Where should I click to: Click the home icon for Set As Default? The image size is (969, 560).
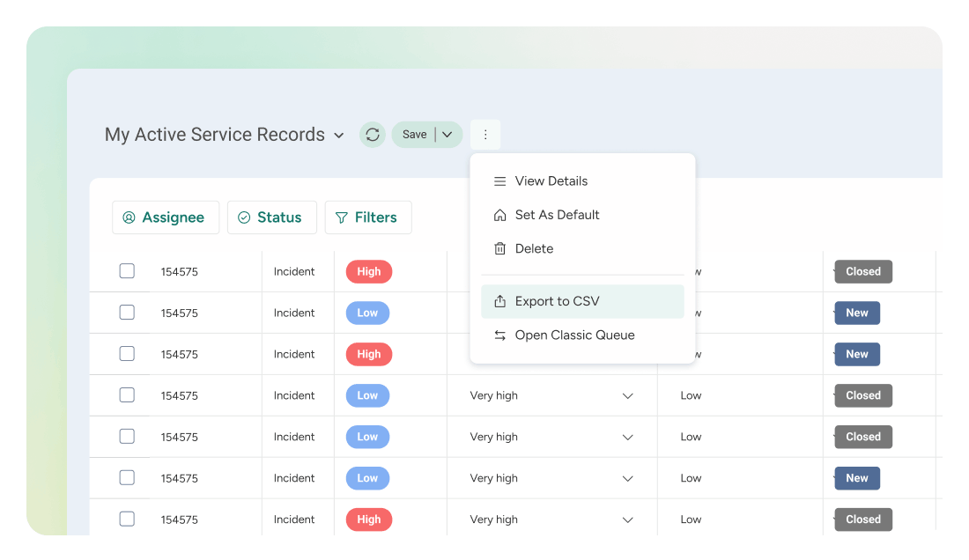(499, 215)
